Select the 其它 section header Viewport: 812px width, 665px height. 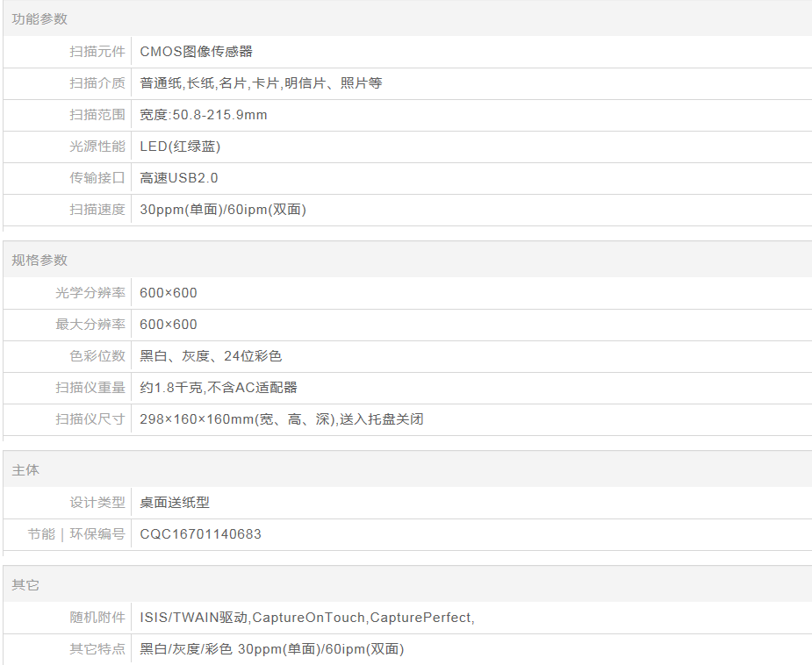tap(25, 585)
